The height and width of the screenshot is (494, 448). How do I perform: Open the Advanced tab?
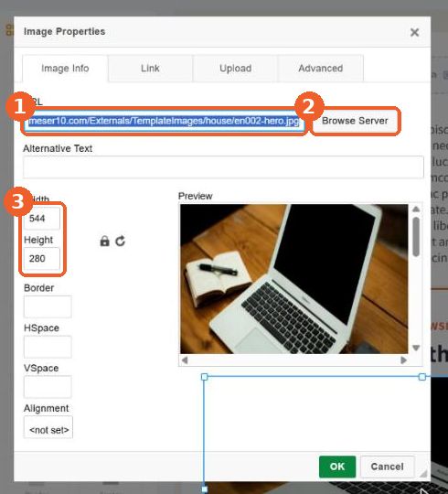click(321, 69)
